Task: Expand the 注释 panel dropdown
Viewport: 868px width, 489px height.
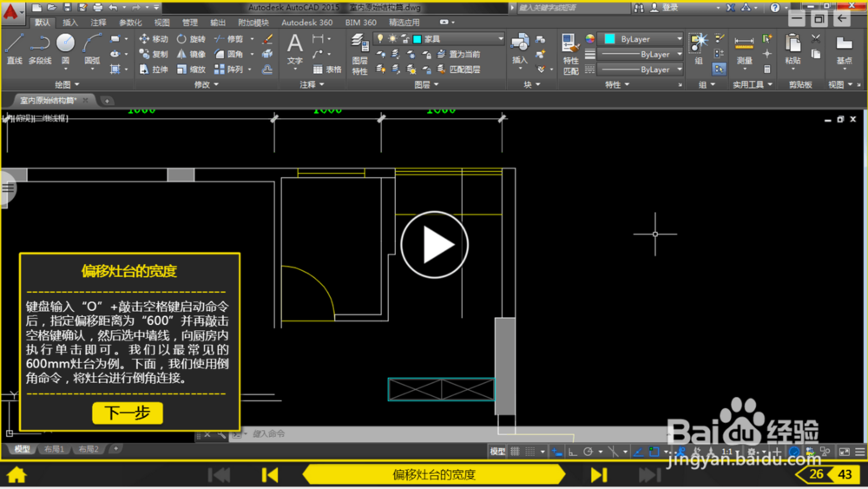Action: pyautogui.click(x=312, y=84)
